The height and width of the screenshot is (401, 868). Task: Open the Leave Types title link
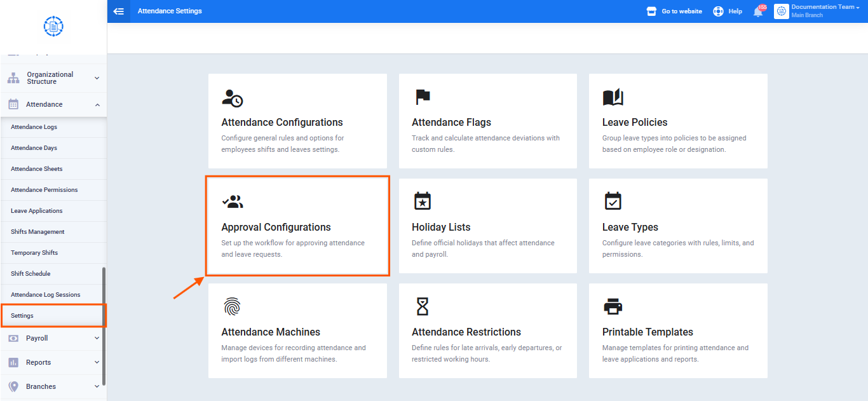pyautogui.click(x=630, y=227)
